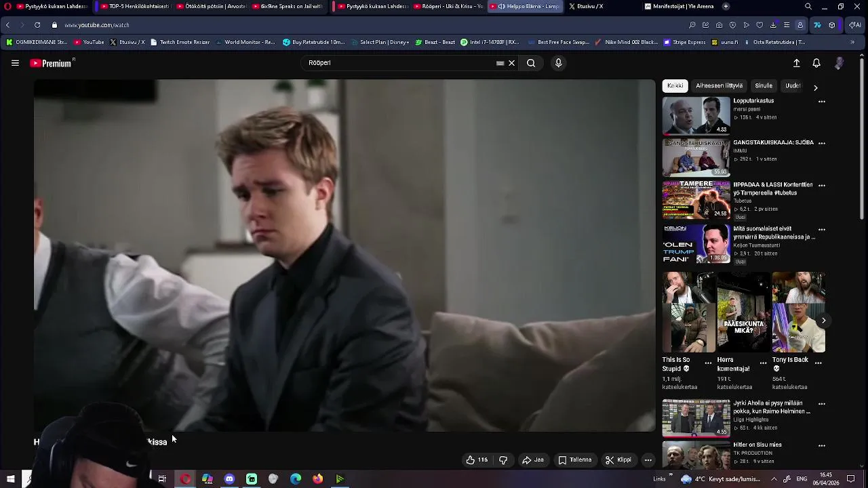868x488 pixels.
Task: Open Twitch Emote Resizer bookmark
Action: 180,42
